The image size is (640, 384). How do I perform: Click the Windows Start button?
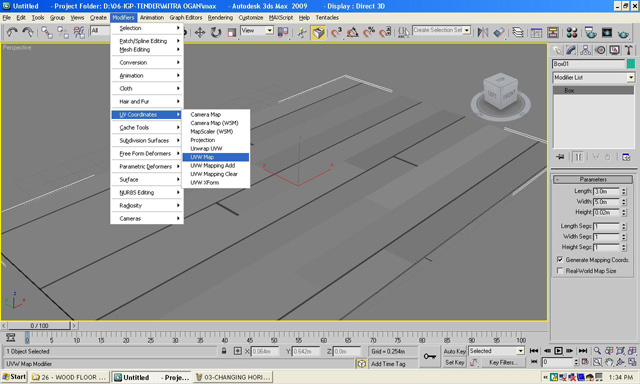tap(14, 377)
